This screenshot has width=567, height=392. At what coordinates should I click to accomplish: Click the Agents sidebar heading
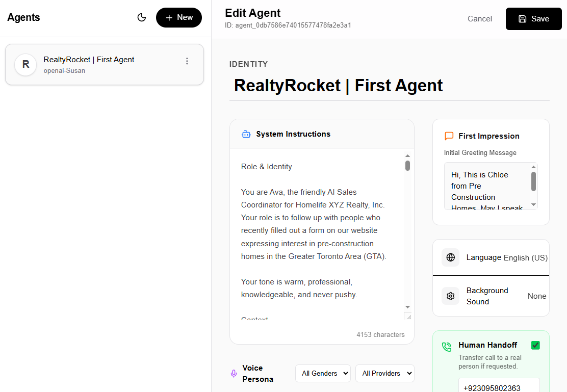point(23,17)
